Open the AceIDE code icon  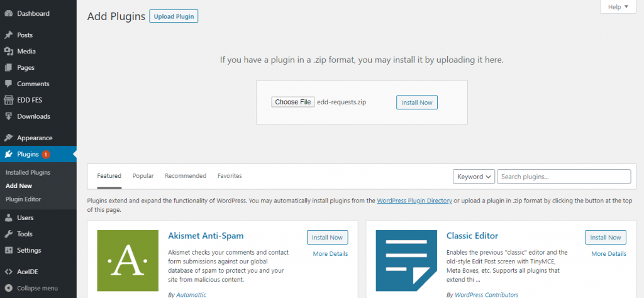pyautogui.click(x=9, y=272)
